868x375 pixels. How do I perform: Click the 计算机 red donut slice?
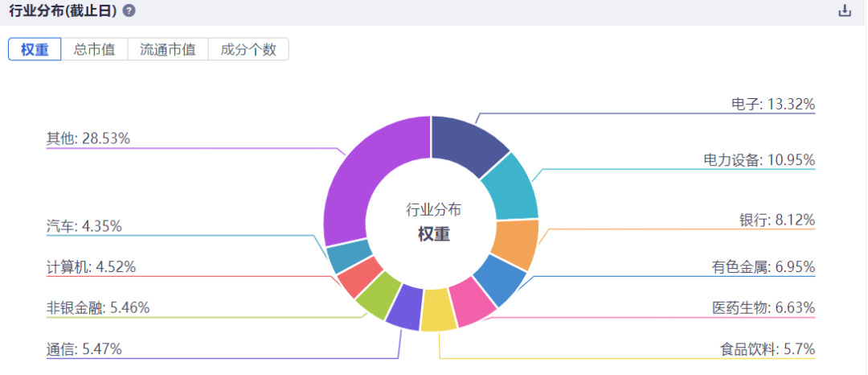pyautogui.click(x=358, y=276)
